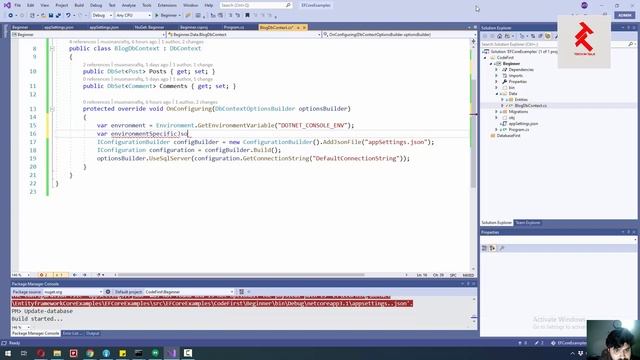Click the Solution Explorer Home icon

[499, 36]
